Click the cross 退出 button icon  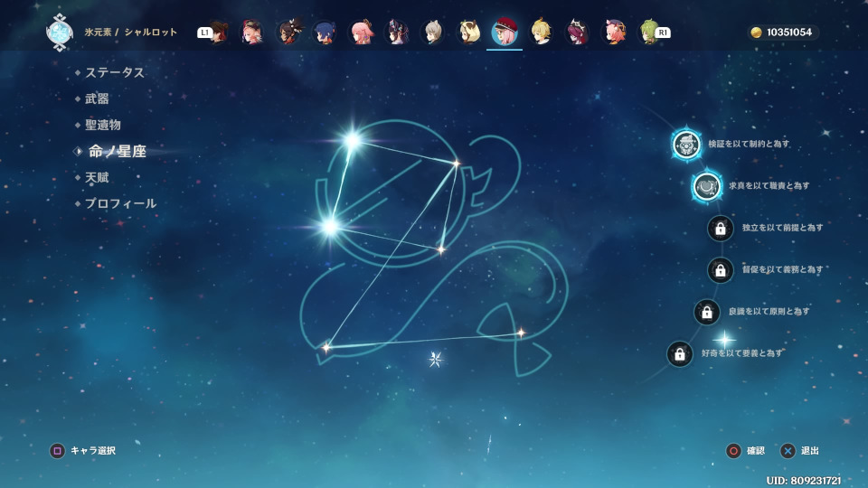click(788, 451)
